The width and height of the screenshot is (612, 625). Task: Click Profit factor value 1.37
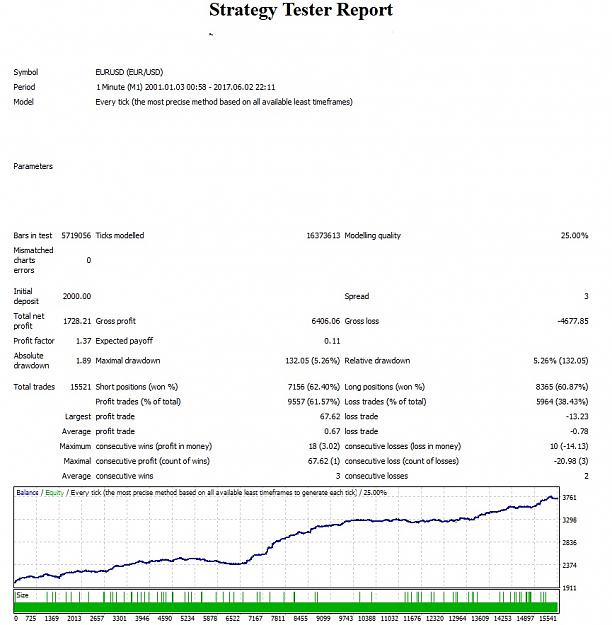click(84, 341)
